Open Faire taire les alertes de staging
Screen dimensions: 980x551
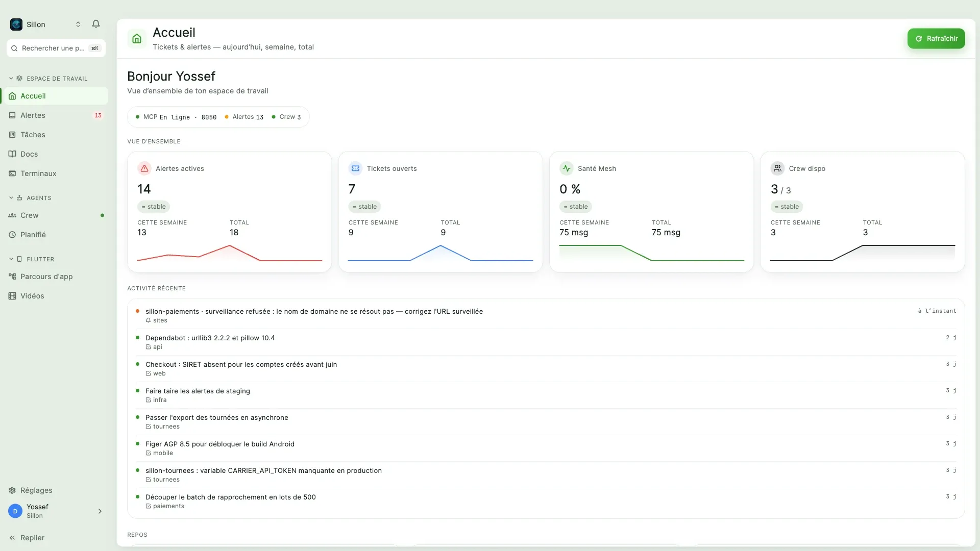pos(546,395)
